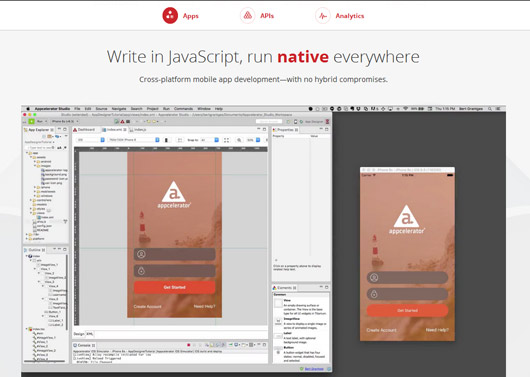Open the File menu
Screen dimensions: 530x377
click(77, 109)
